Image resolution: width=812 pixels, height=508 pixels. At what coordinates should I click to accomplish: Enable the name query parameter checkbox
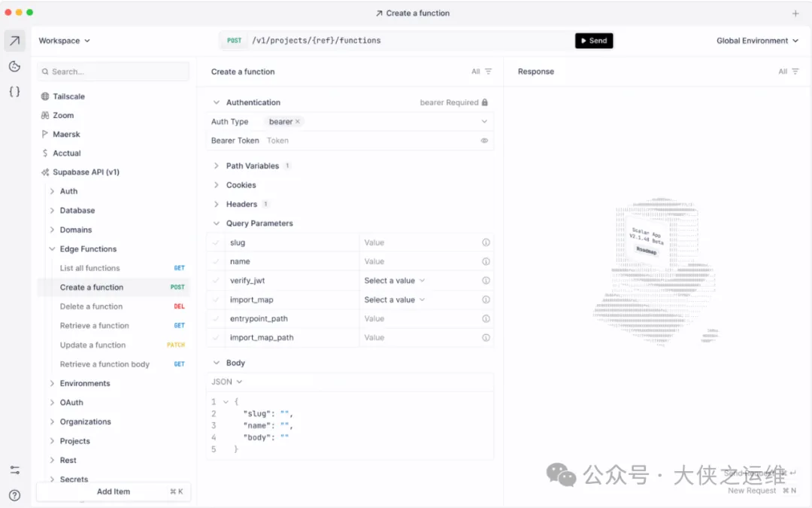216,262
